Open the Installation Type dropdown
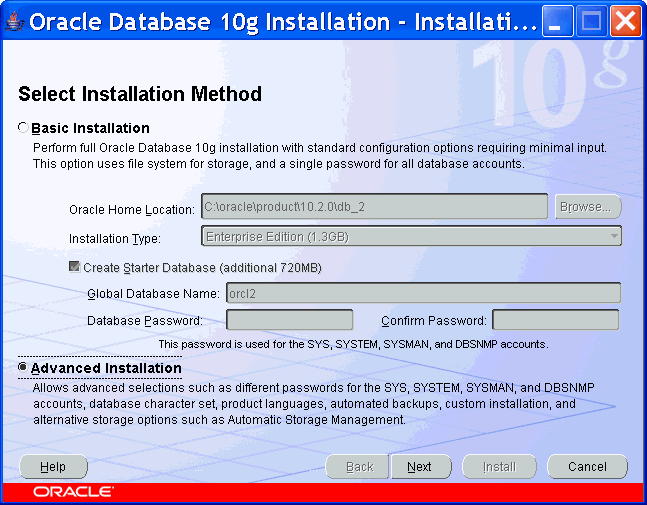The image size is (647, 505). point(411,237)
